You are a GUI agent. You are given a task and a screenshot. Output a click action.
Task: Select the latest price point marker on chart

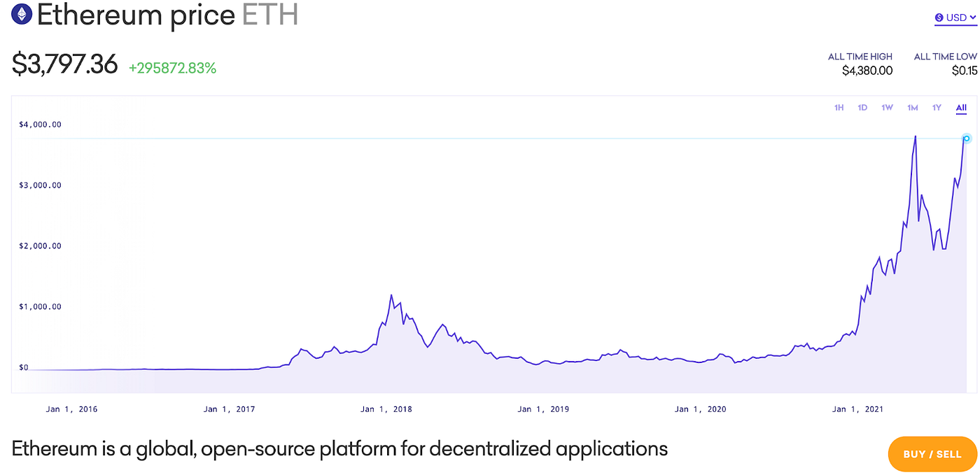tap(966, 139)
